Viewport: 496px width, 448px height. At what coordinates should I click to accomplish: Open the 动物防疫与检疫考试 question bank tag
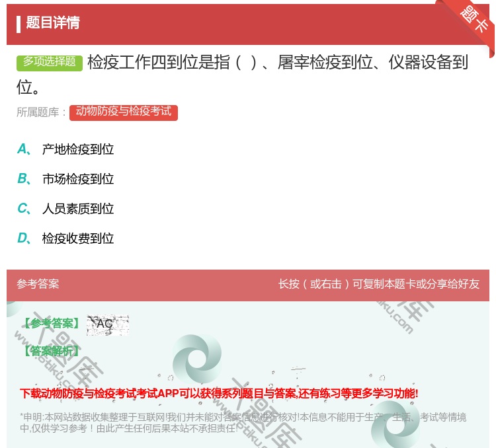tap(124, 112)
